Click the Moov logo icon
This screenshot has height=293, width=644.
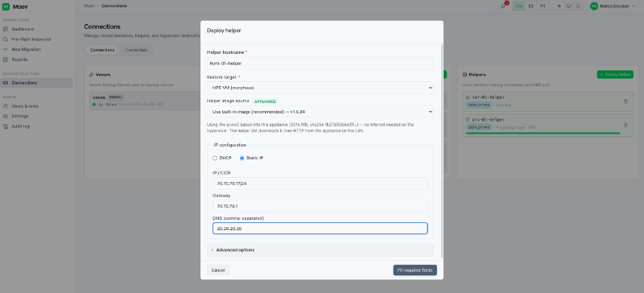pos(6,6)
